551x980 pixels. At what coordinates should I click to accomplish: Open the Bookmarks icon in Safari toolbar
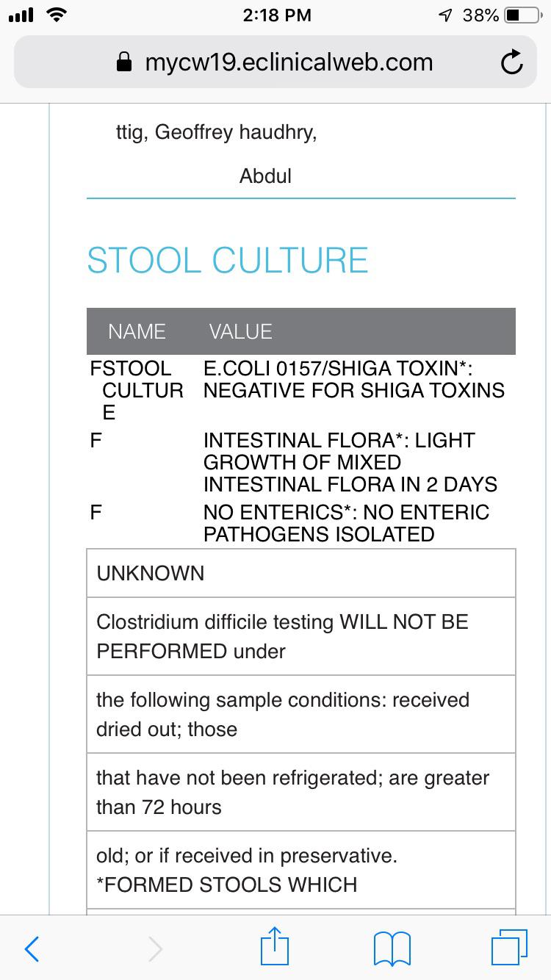coord(391,948)
